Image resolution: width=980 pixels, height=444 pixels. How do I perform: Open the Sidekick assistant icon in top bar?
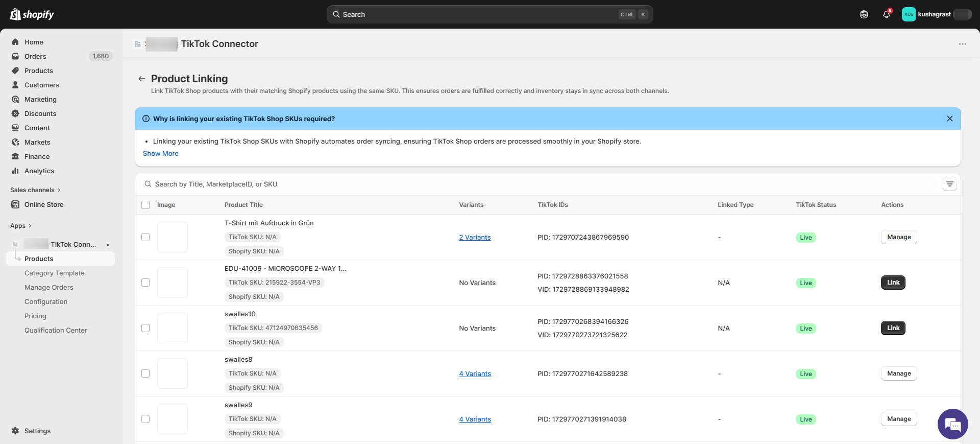[864, 14]
